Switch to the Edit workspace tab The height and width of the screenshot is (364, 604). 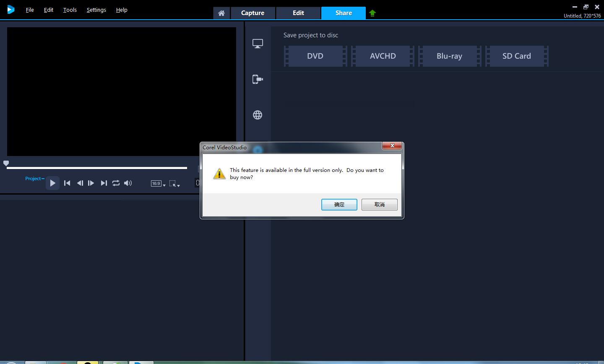[x=298, y=13]
